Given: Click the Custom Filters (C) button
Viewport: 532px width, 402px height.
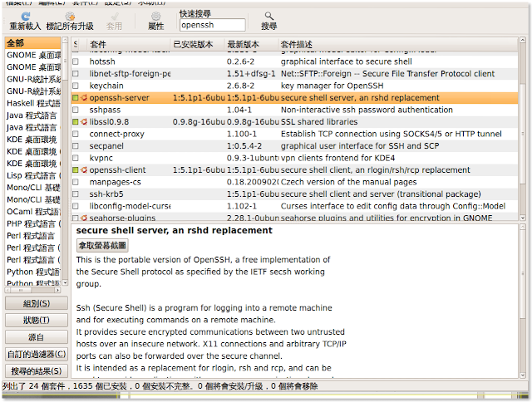Looking at the screenshot, I should click(37, 354).
